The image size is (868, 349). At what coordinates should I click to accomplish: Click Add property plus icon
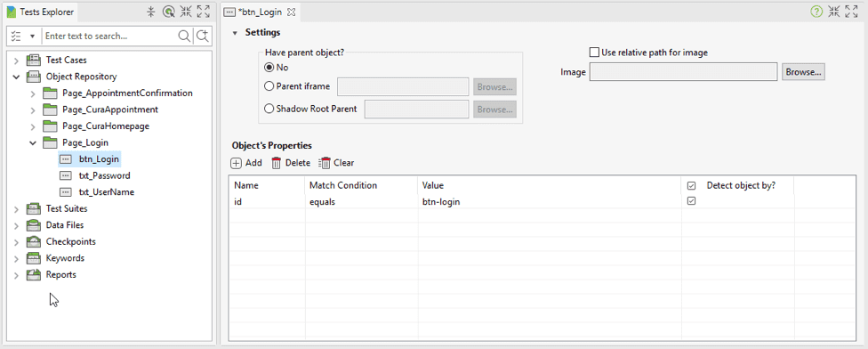click(x=237, y=163)
